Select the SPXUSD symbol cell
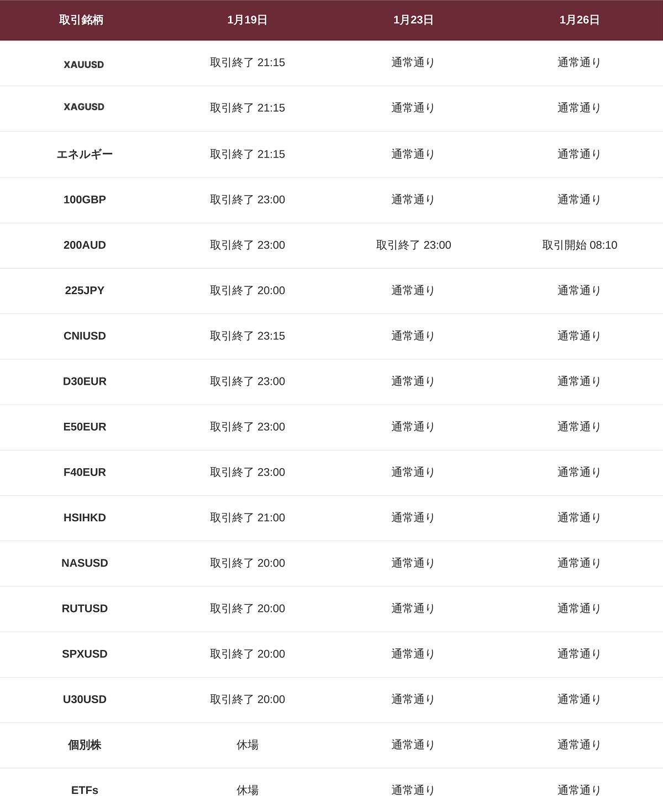 (85, 654)
